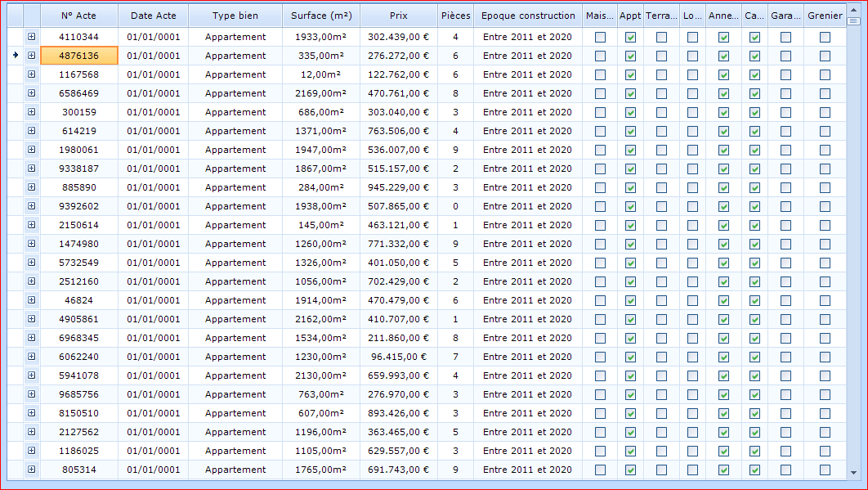Select surface cell 2169,00m²
Screen dimensions: 868x490
(321, 93)
